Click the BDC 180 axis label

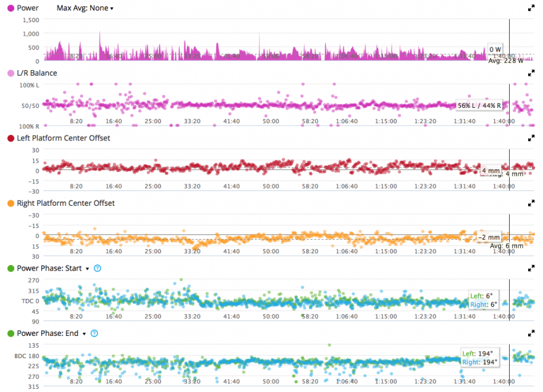coord(27,356)
